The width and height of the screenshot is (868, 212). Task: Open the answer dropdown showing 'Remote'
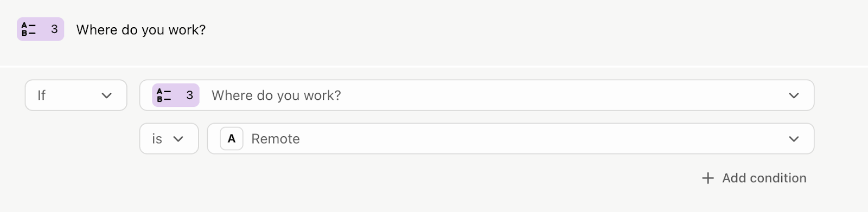[510, 139]
